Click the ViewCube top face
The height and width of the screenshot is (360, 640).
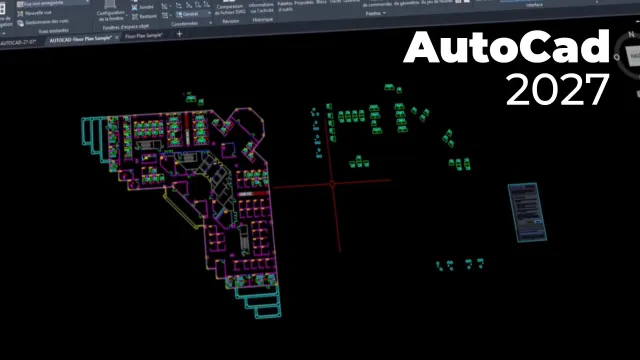pos(633,56)
